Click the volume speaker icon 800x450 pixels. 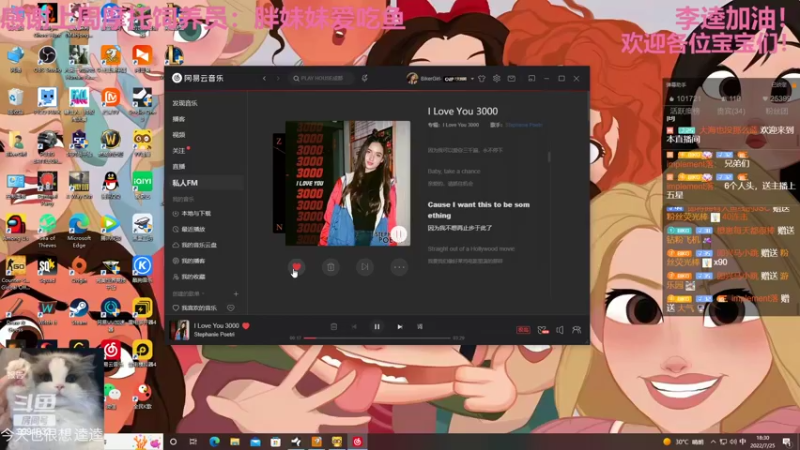pyautogui.click(x=560, y=330)
